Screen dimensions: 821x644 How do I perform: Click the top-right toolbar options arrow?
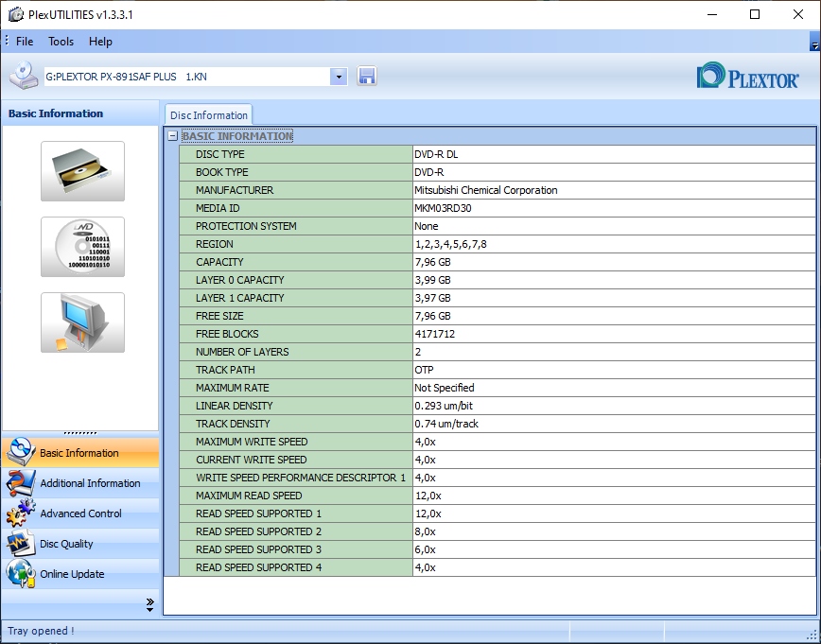click(814, 43)
